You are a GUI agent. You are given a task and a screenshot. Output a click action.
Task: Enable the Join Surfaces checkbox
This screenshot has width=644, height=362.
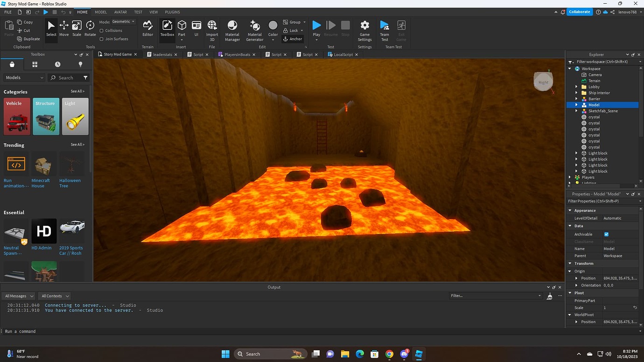click(102, 39)
